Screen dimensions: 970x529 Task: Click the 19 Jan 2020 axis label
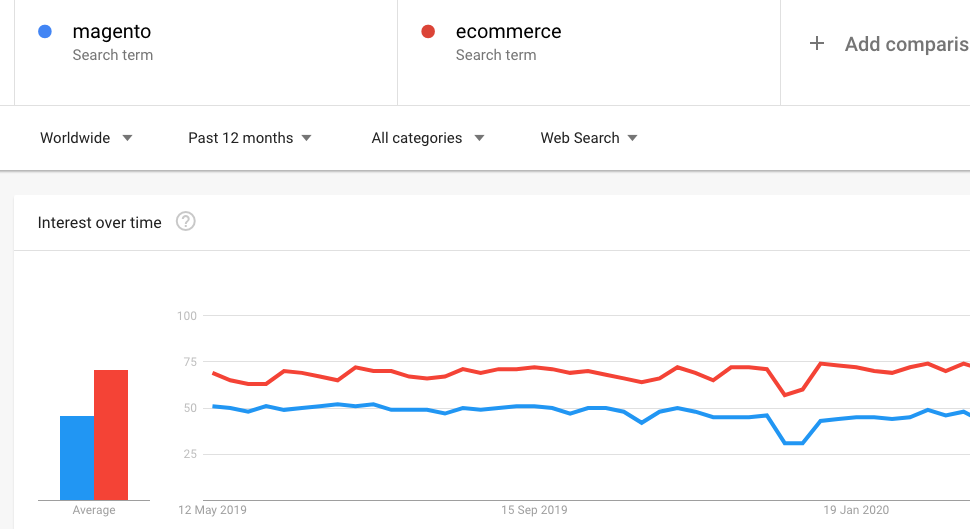(856, 510)
